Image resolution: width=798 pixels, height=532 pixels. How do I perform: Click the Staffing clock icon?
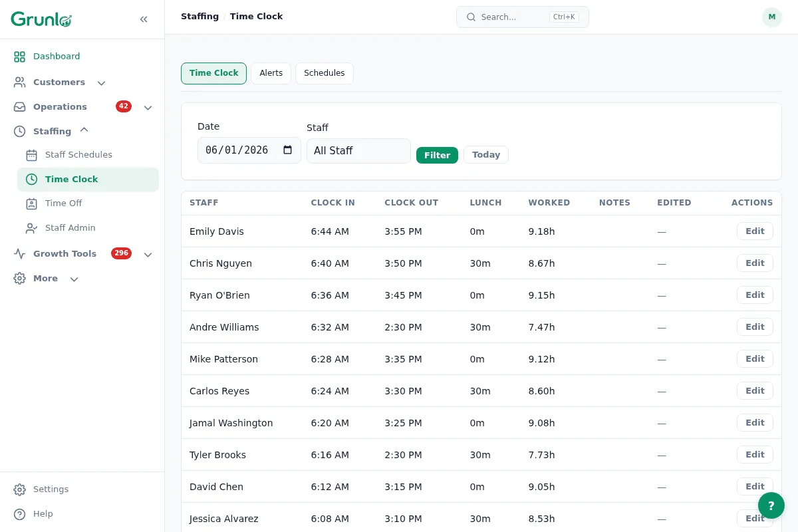click(19, 132)
